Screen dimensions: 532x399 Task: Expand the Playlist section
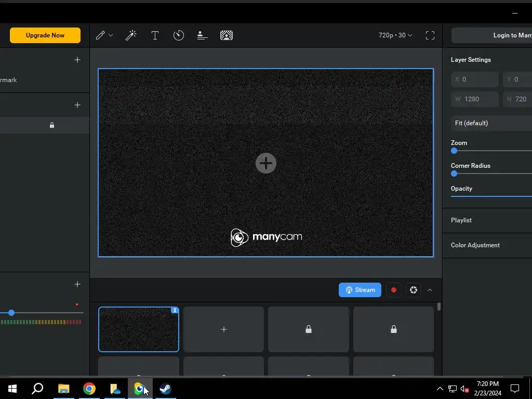coord(487,220)
